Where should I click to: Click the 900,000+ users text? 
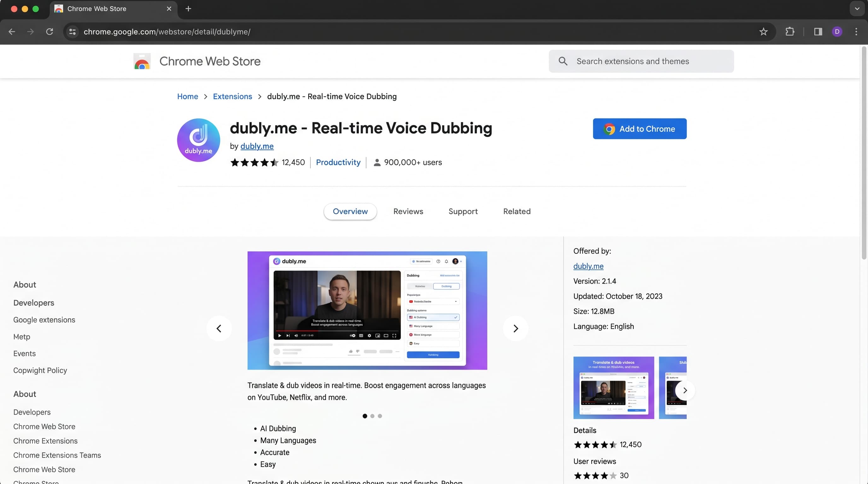pos(413,163)
